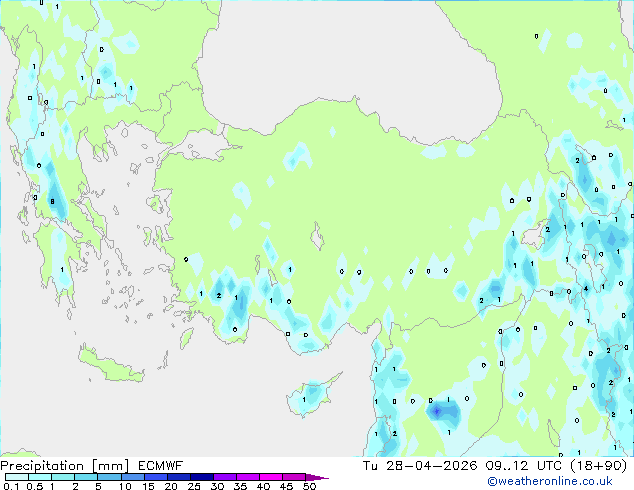This screenshot has width=634, height=490.
Task: Click the "8" precipitation value over Greece
Action: click(x=52, y=201)
